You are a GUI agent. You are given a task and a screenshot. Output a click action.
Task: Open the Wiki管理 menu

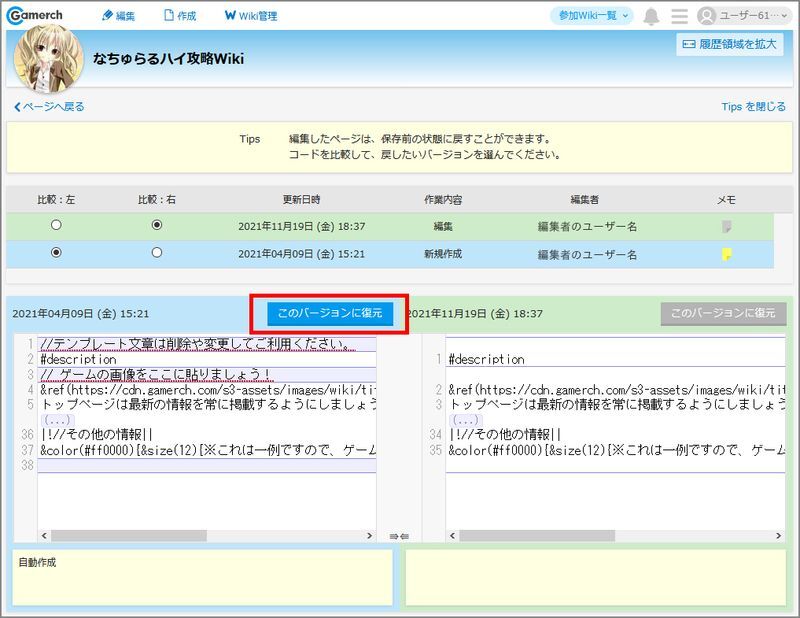tap(251, 16)
